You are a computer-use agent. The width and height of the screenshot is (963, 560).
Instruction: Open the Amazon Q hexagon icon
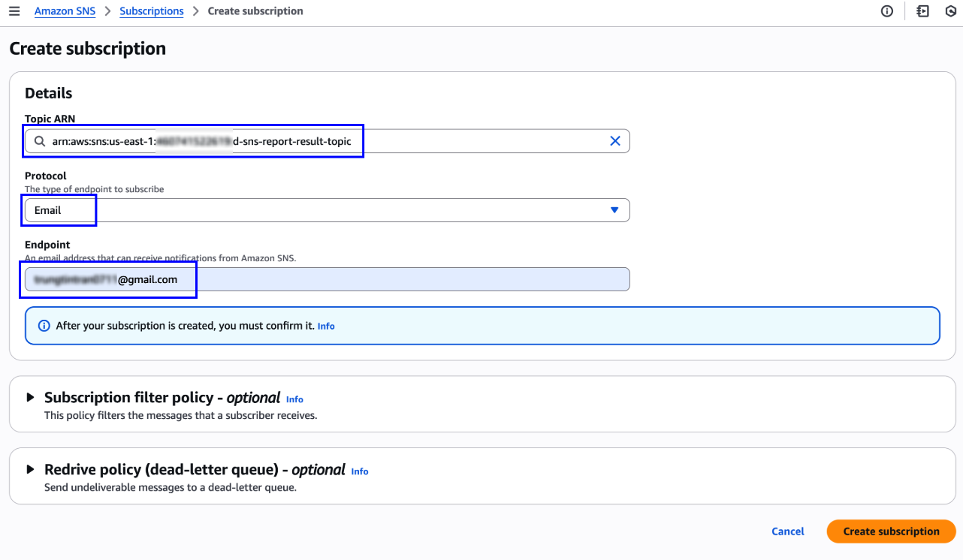[951, 11]
